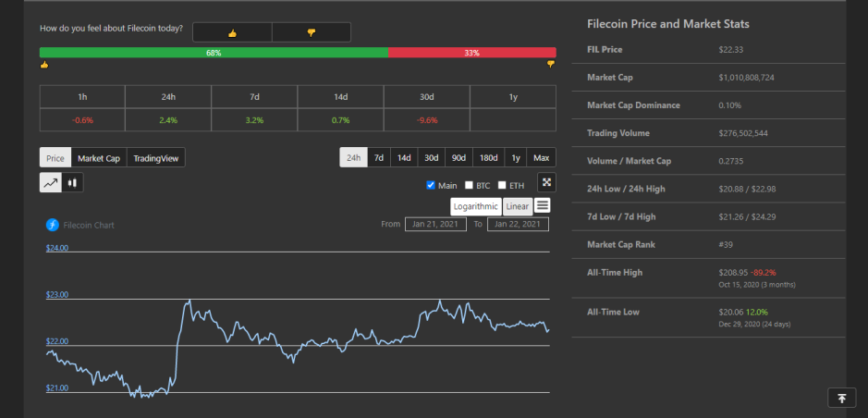Switch to line chart view
The width and height of the screenshot is (868, 418).
click(x=50, y=182)
